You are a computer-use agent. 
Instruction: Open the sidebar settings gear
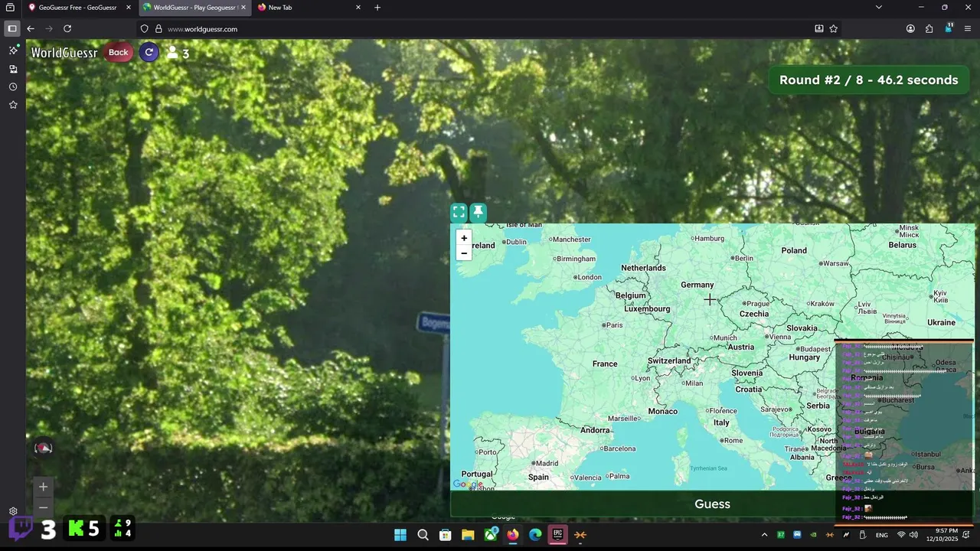tap(13, 511)
